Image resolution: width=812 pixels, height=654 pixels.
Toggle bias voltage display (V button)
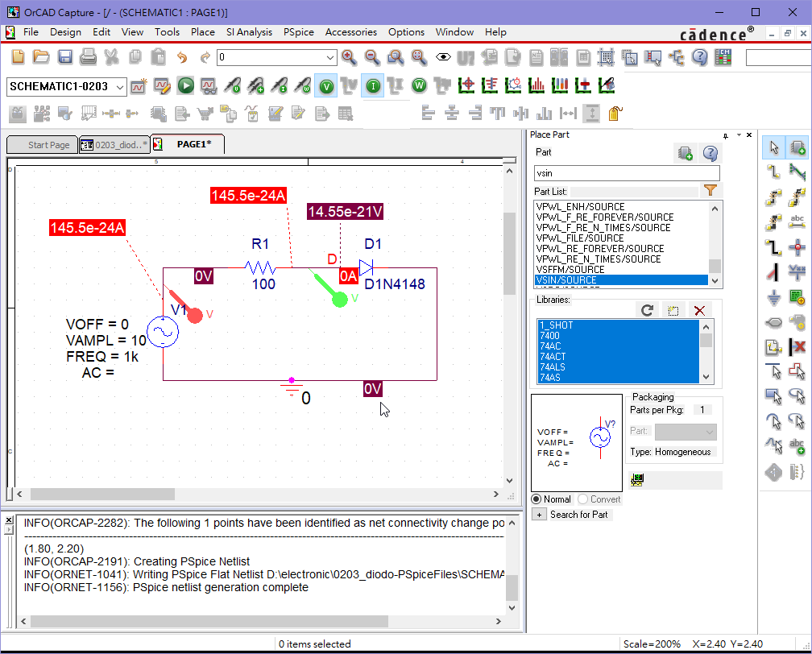point(326,86)
